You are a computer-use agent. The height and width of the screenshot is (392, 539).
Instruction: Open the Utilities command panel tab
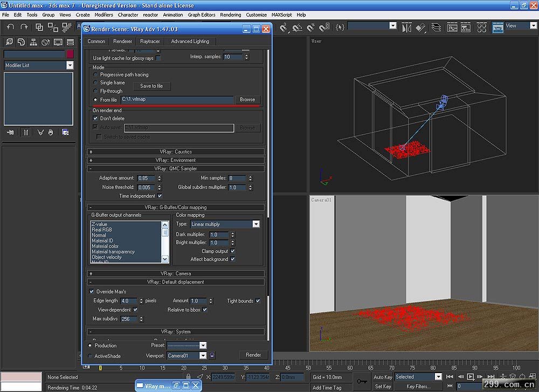coord(70,42)
